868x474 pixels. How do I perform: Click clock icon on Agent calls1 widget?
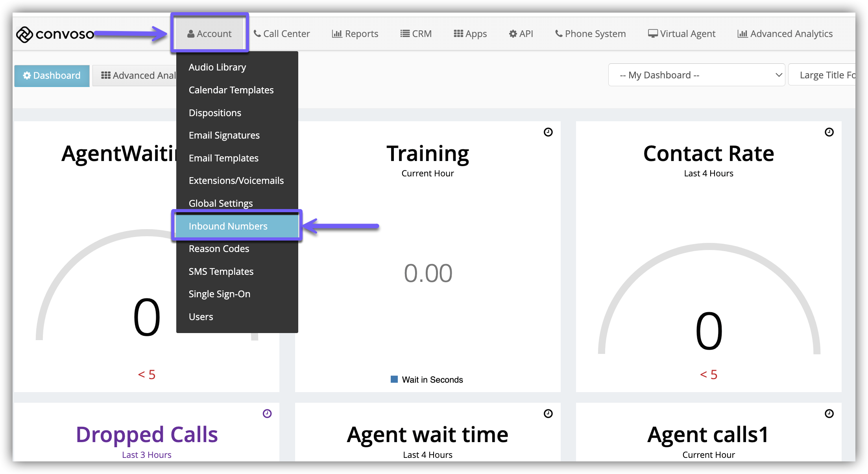coord(829,413)
